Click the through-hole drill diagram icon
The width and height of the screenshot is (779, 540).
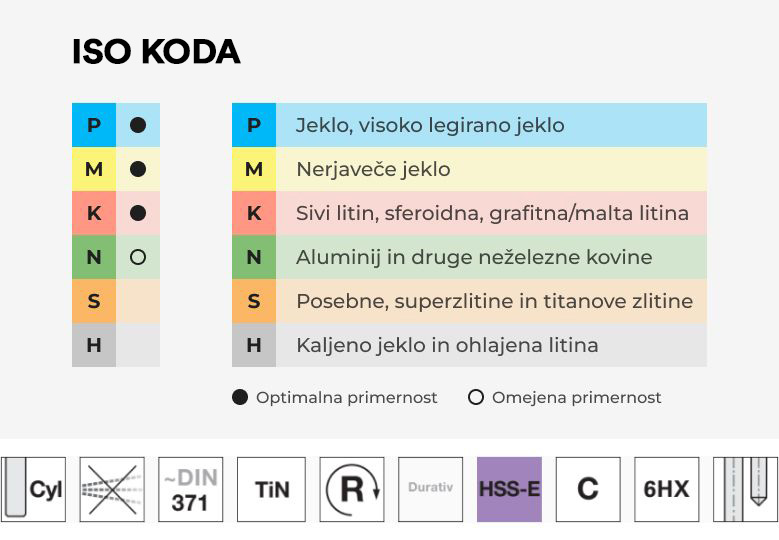tap(745, 489)
